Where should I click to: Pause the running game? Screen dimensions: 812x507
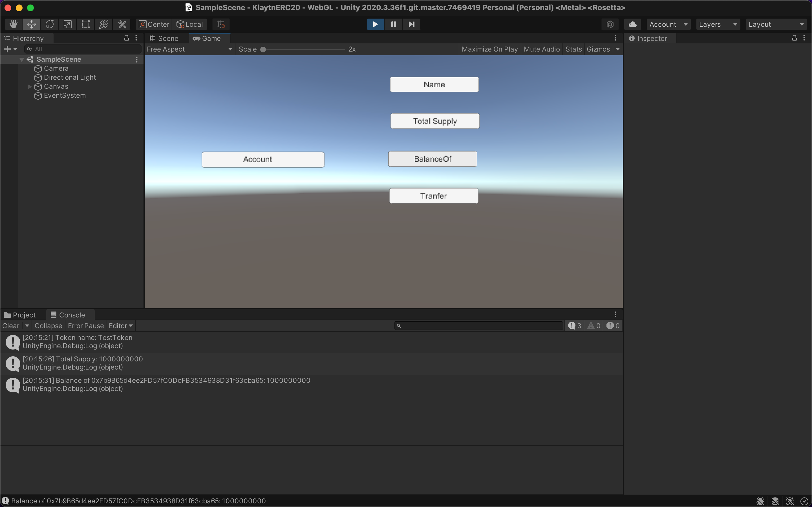click(x=393, y=24)
